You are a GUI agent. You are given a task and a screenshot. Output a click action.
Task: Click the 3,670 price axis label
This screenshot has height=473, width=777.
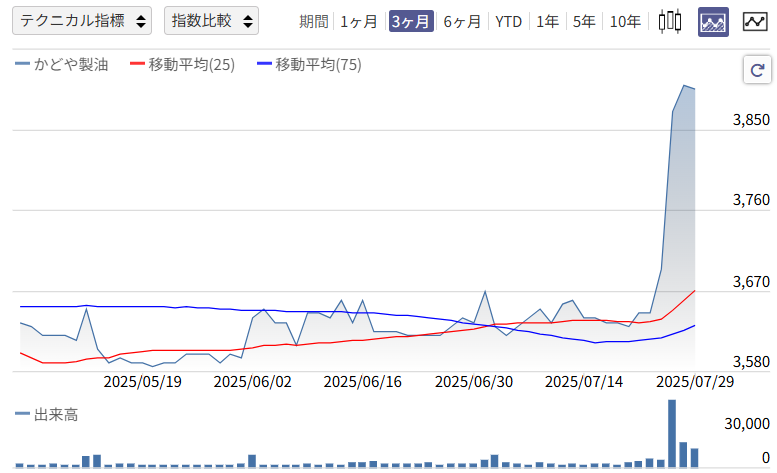point(751,282)
